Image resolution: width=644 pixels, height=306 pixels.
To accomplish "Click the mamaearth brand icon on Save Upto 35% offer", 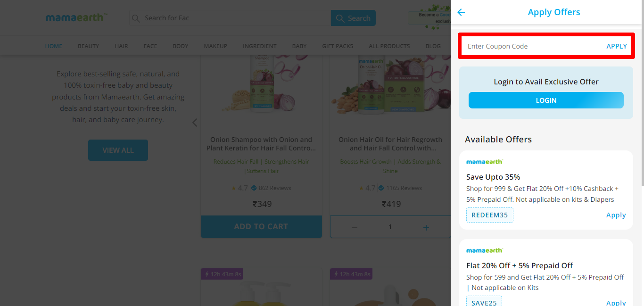I will point(484,161).
